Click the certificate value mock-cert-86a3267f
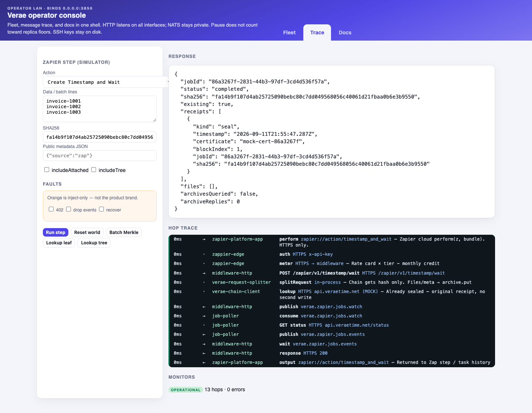Viewport: 532px width, 413px height. [x=272, y=141]
